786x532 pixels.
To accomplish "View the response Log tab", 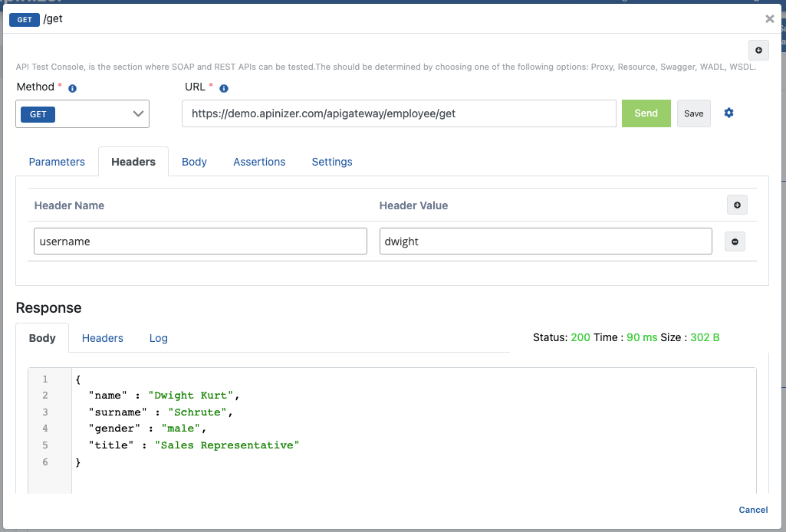I will 159,338.
